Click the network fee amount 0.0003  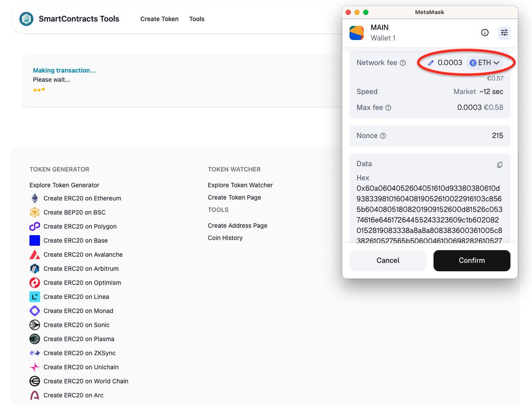(x=450, y=63)
